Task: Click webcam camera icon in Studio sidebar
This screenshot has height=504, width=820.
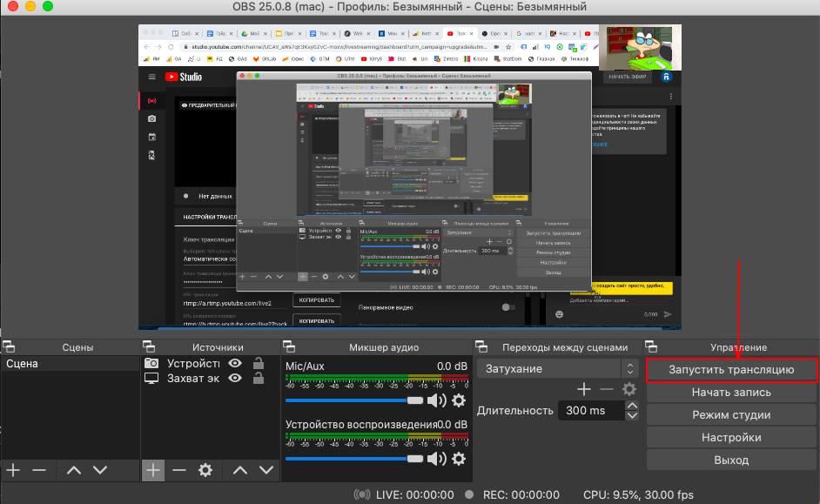Action: pos(151,118)
